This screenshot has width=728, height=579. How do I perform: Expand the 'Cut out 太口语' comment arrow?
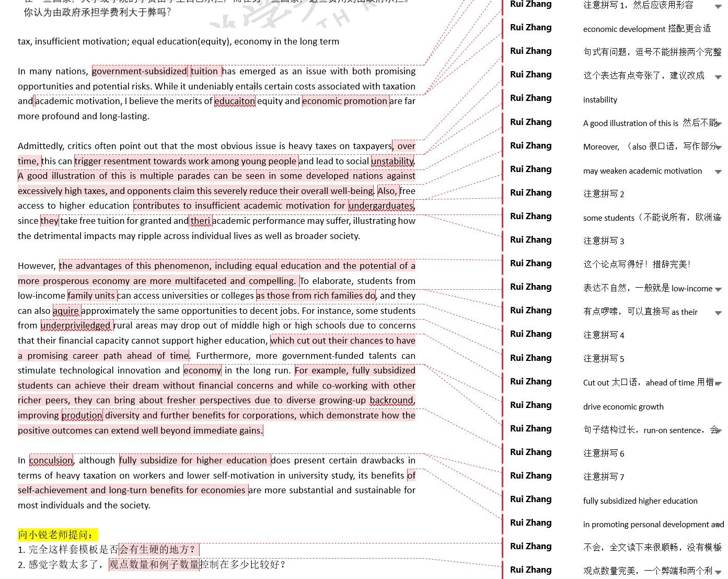pos(718,383)
